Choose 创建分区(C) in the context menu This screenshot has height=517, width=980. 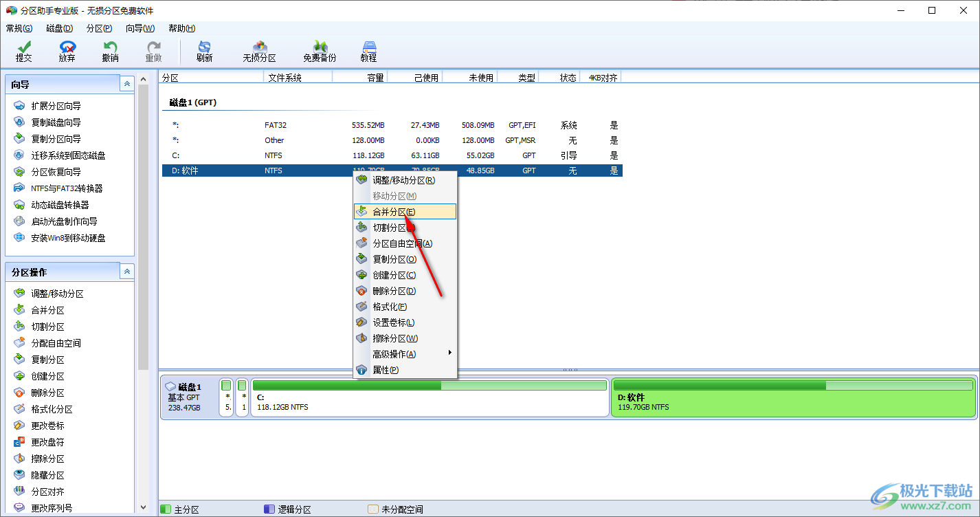click(x=405, y=275)
